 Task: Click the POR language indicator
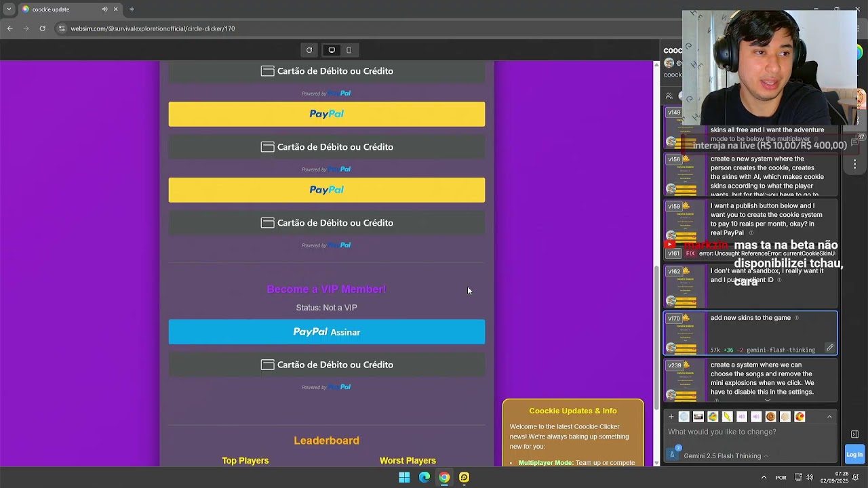[x=781, y=477]
